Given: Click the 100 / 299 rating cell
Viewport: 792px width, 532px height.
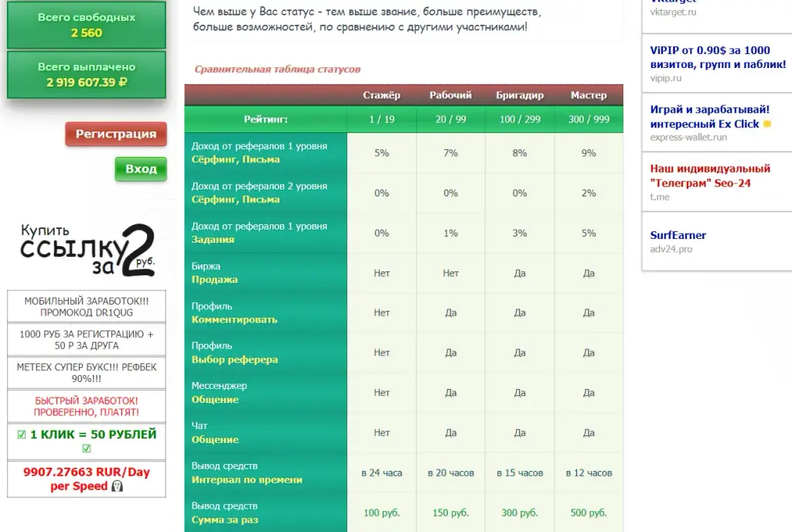Looking at the screenshot, I should coord(520,119).
